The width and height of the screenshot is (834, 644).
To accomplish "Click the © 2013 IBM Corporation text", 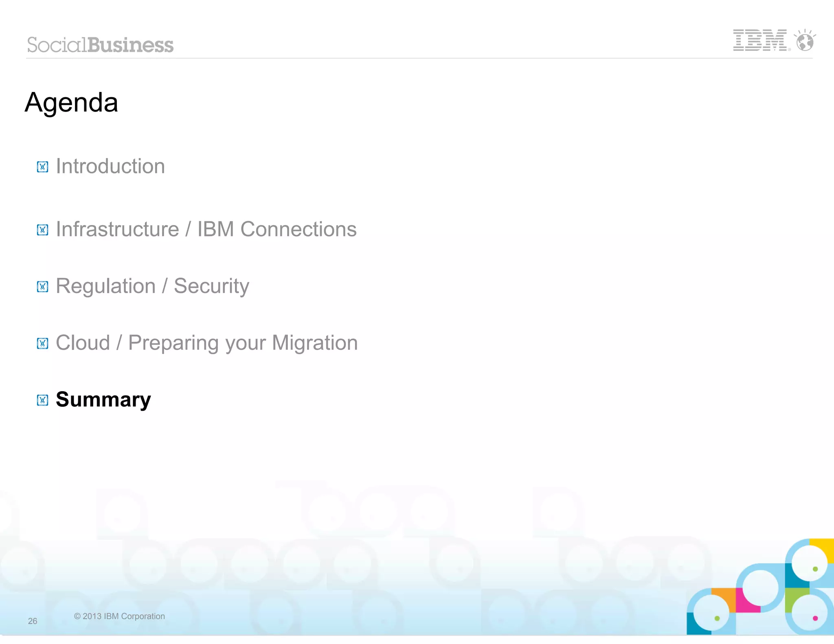I will [x=119, y=616].
